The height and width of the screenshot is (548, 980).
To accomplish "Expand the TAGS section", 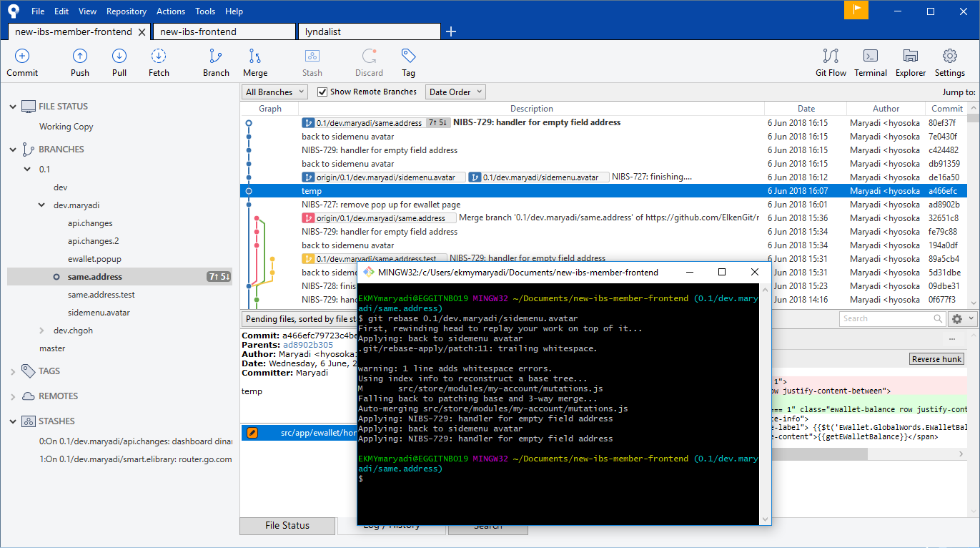I will click(12, 371).
